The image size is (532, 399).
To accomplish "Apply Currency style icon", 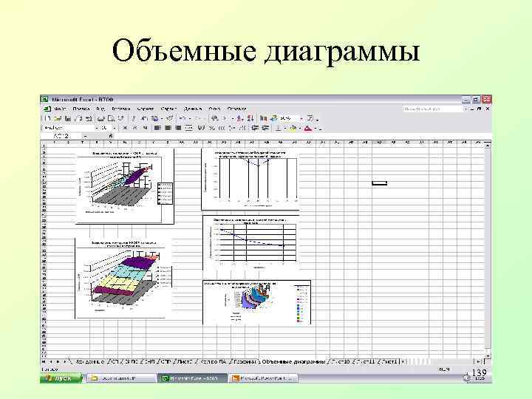I will (201, 128).
